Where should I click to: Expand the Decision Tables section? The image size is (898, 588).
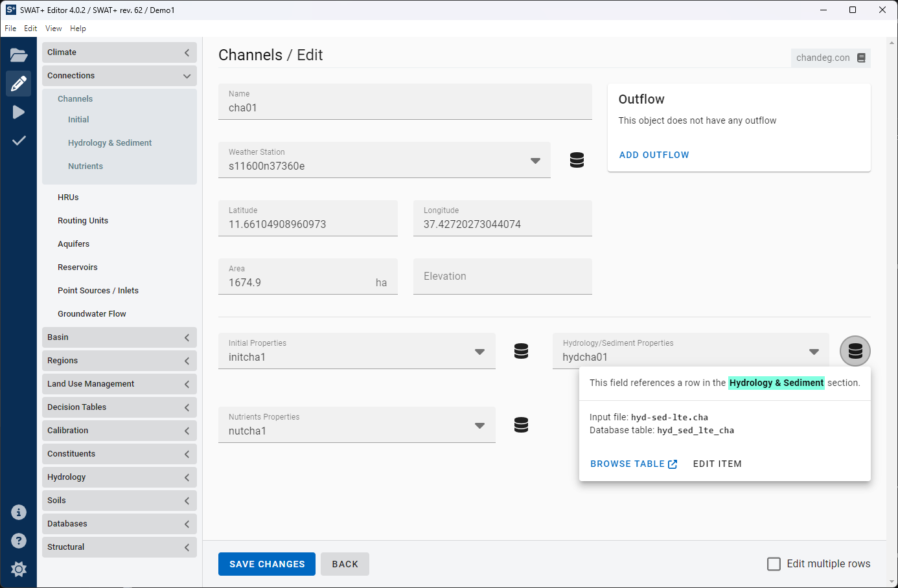point(119,407)
